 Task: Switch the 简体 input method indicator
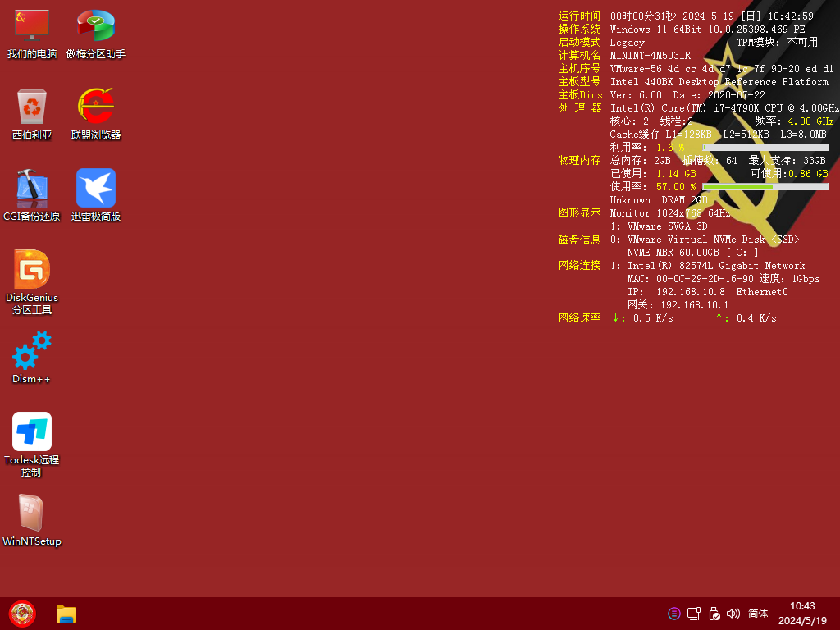[759, 614]
